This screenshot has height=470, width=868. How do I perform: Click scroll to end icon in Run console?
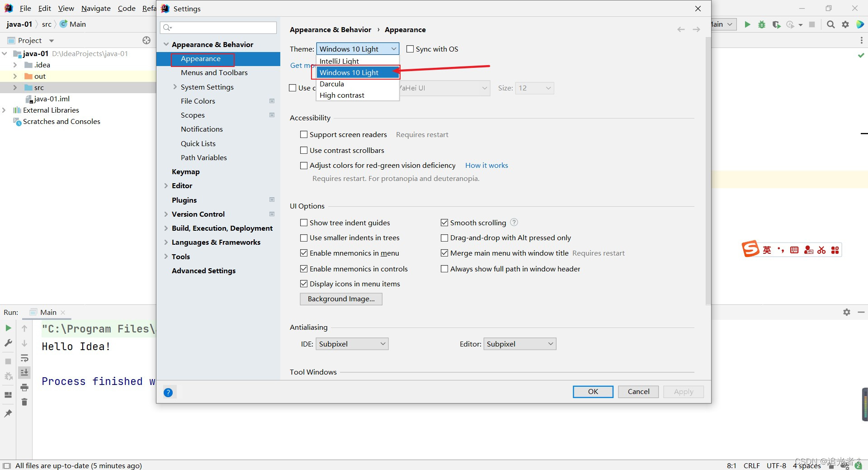[x=24, y=372]
